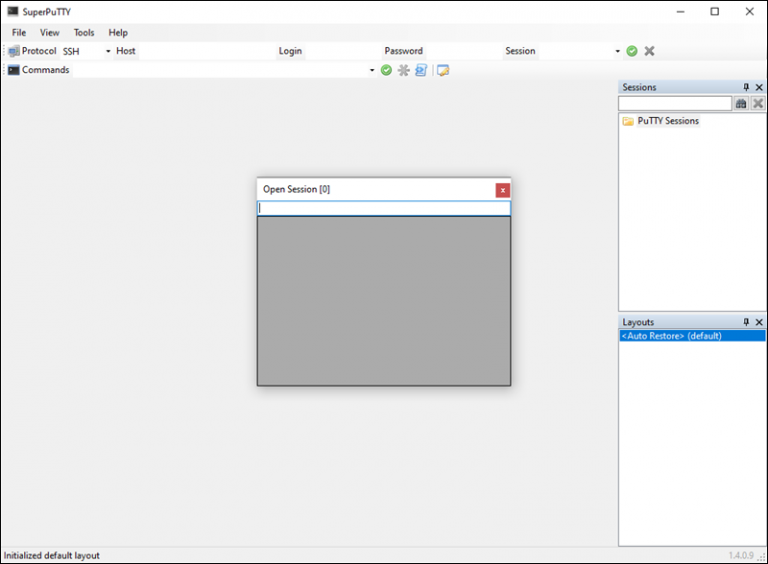Clear the Sessions search with the X icon
The height and width of the screenshot is (564, 768).
point(758,103)
